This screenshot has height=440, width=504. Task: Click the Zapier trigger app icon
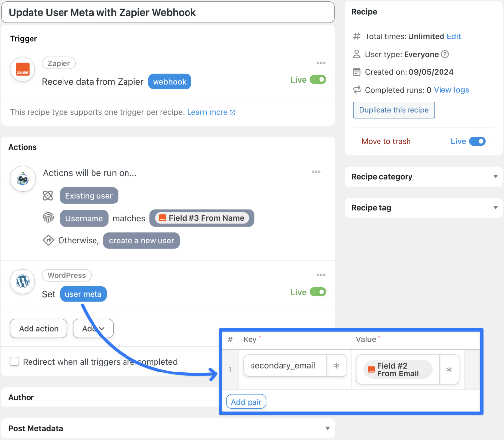[22, 69]
